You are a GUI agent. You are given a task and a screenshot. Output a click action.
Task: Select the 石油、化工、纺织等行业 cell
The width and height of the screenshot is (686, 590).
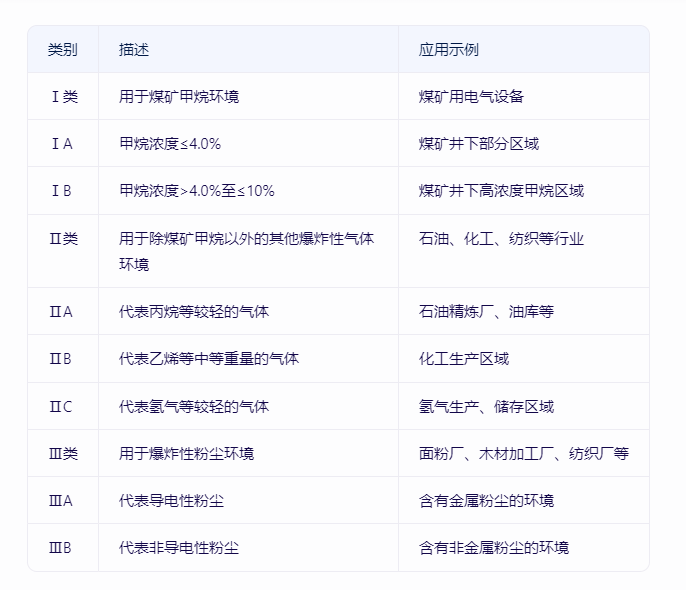[x=501, y=239]
